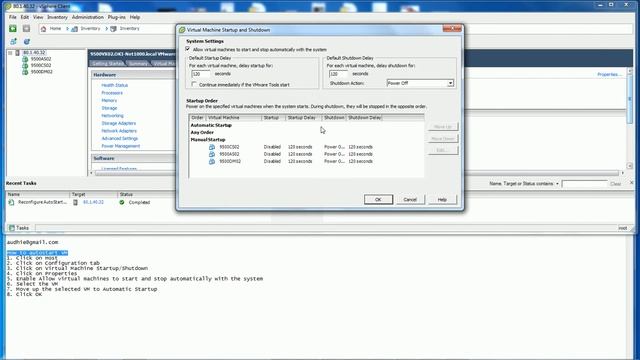The width and height of the screenshot is (640, 360).
Task: Switch to the Summary tab
Action: coord(138,64)
